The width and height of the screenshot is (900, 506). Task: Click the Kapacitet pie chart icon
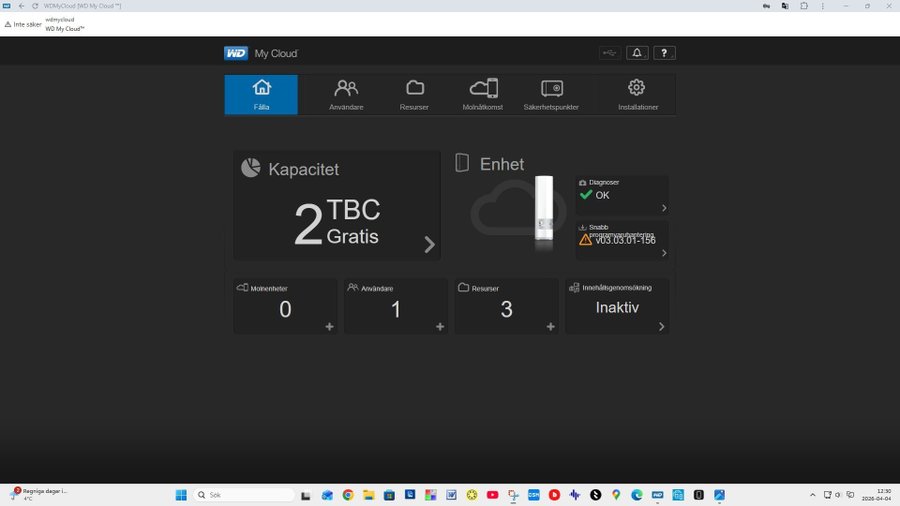click(251, 168)
